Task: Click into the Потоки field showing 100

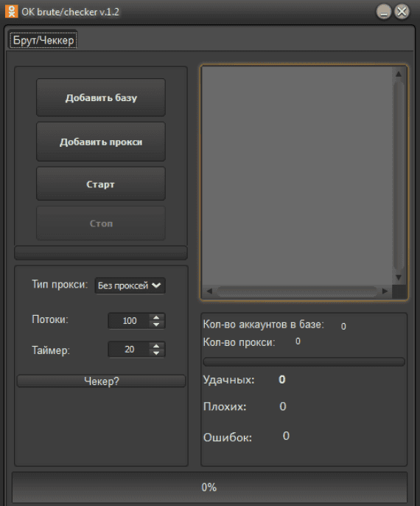Action: coord(129,321)
